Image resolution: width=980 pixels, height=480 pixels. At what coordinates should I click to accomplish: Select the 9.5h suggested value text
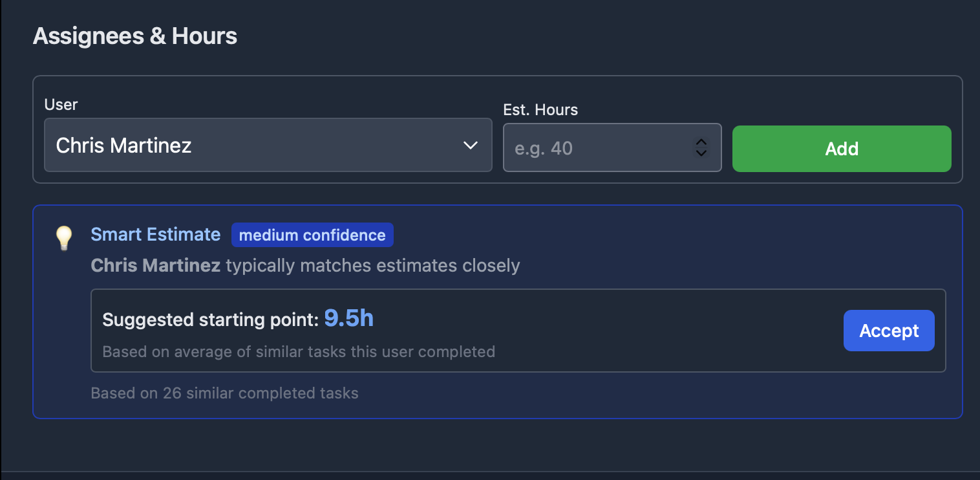tap(348, 318)
